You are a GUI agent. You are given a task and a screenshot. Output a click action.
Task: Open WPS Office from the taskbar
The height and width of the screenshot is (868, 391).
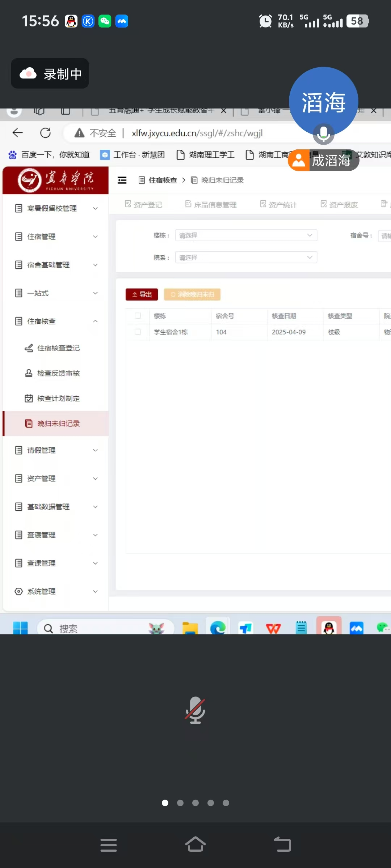click(x=273, y=628)
